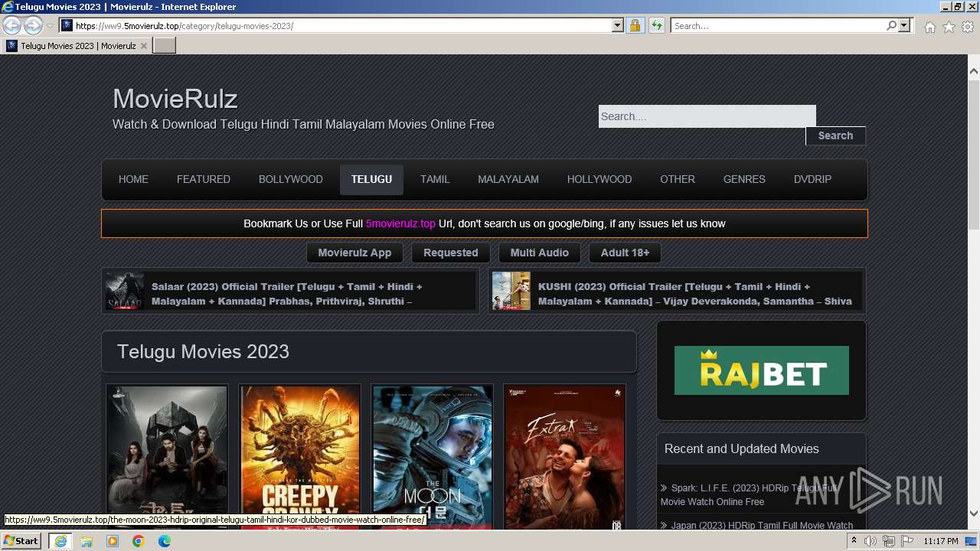Open the Windows Start button
This screenshot has height=551, width=980.
[x=21, y=540]
